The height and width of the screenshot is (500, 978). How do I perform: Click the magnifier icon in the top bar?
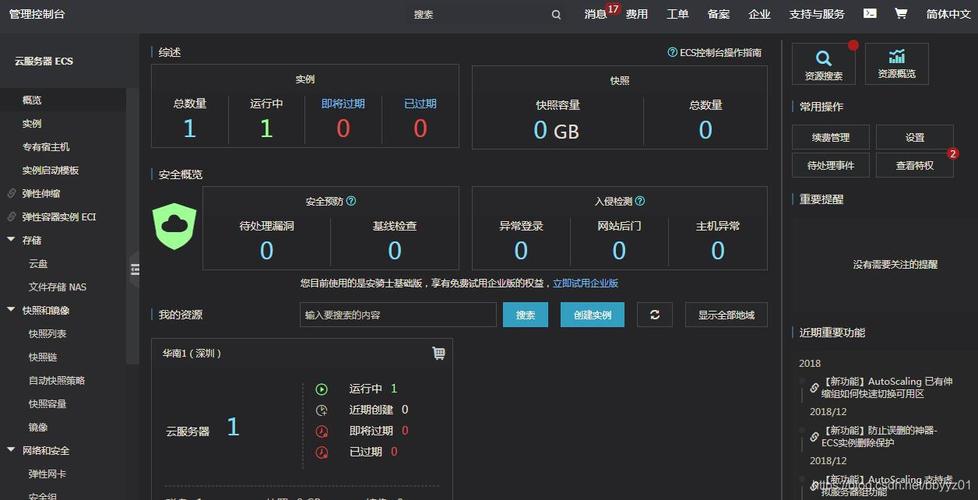[x=556, y=15]
